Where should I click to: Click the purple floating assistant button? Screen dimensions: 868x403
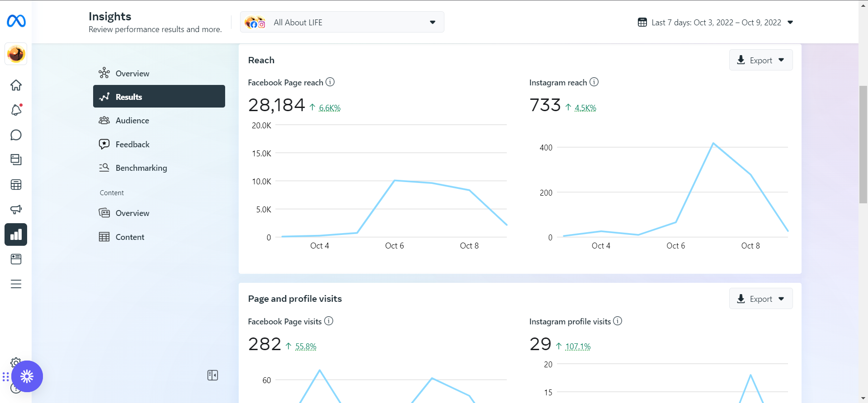point(27,376)
